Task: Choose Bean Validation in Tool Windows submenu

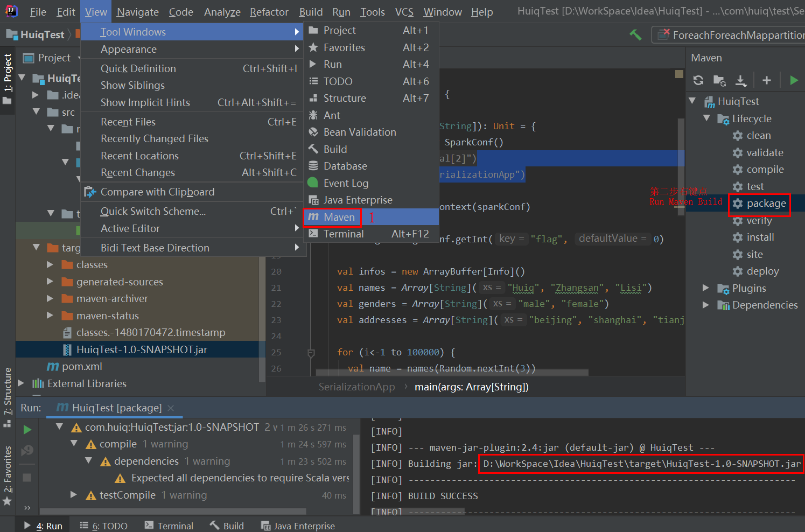Action: coord(372,132)
